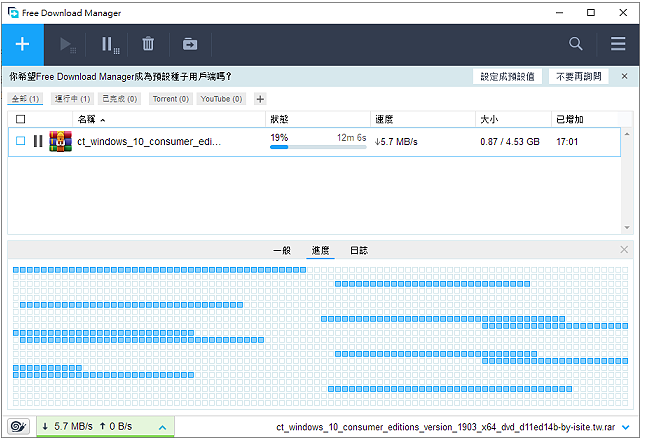Select the 進行中 (1) filter tab
The width and height of the screenshot is (648, 444).
coord(72,99)
